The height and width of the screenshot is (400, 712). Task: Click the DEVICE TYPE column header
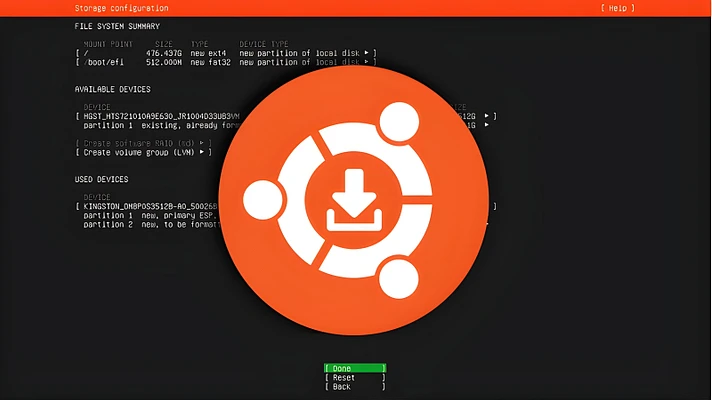pos(264,44)
